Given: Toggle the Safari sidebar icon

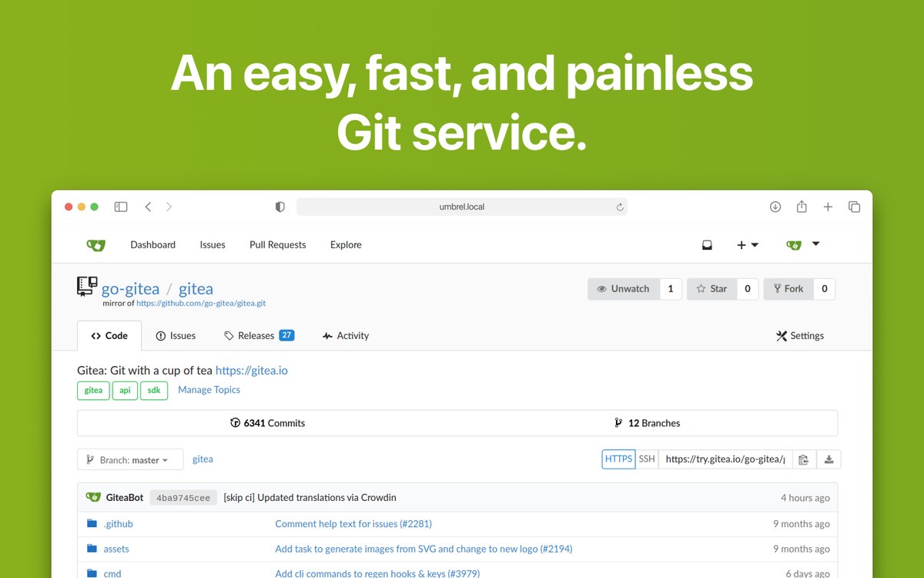Looking at the screenshot, I should coord(121,207).
